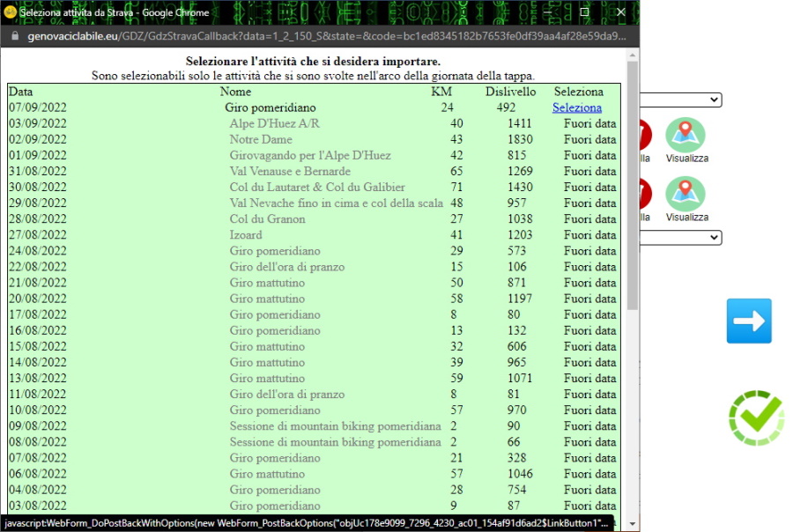Click Fuori data for Izoard row
Screen dimensions: 793x532
(589, 234)
